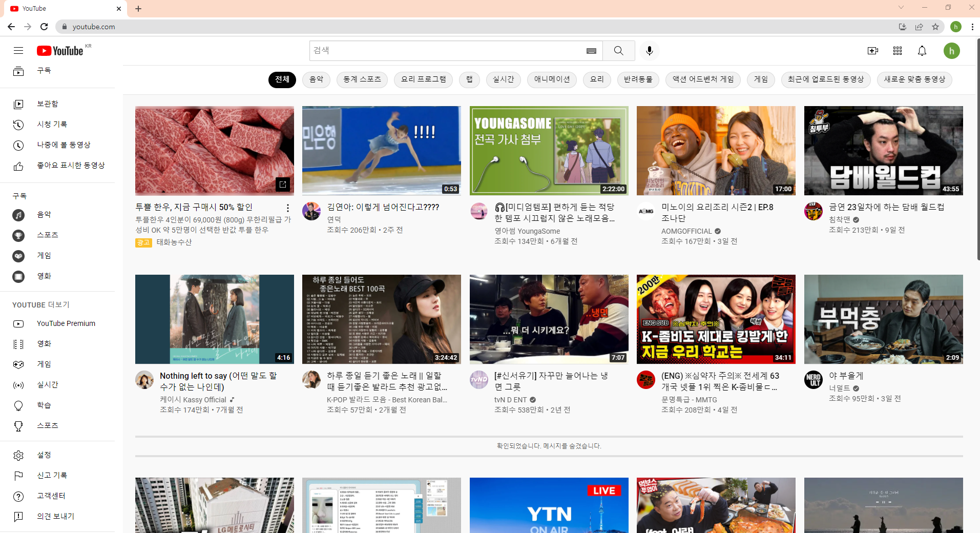Open notifications bell

point(922,51)
